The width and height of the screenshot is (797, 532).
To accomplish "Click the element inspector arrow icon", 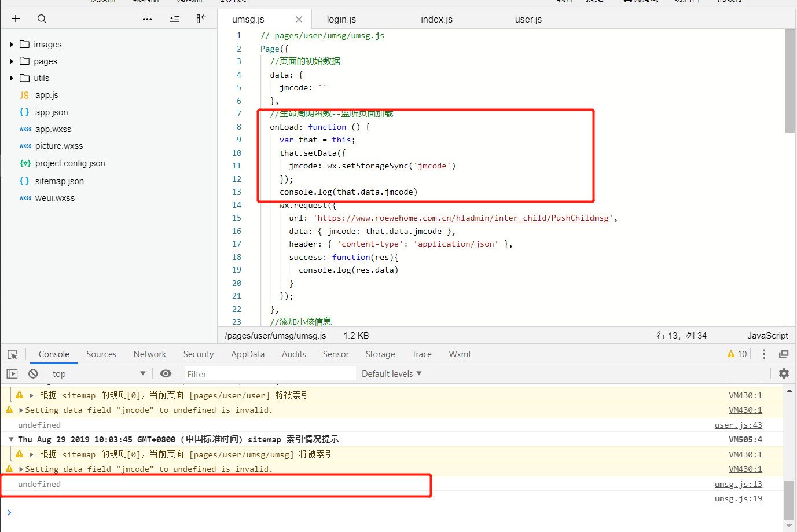I will (13, 354).
